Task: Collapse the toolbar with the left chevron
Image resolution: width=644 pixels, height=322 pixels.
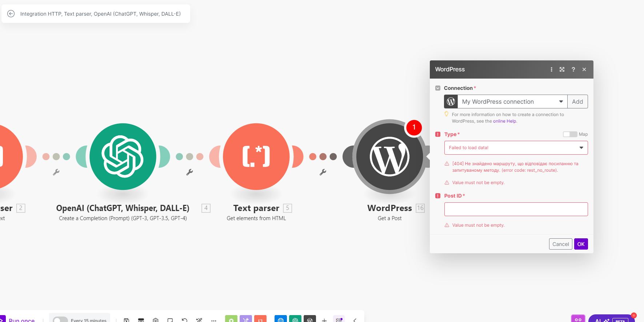Action: click(x=355, y=320)
